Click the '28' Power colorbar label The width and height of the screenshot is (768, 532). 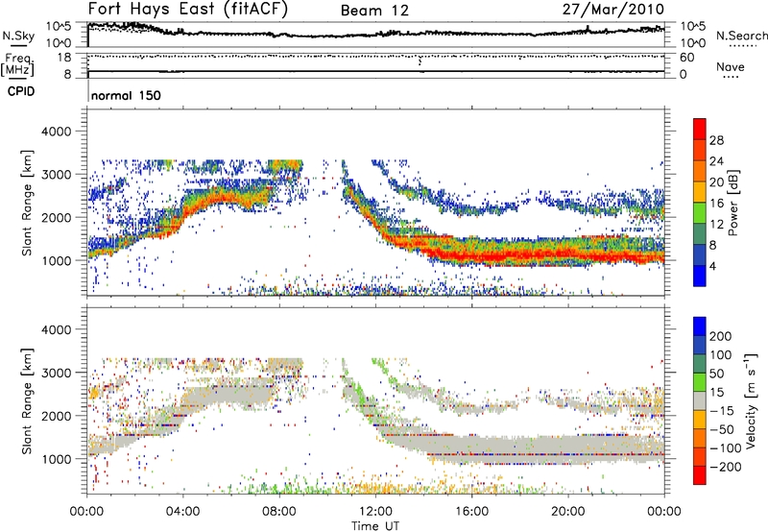click(x=716, y=140)
